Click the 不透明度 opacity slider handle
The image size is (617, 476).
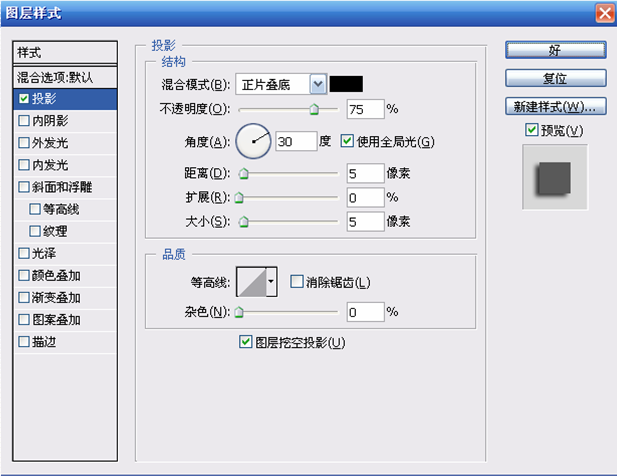(315, 109)
